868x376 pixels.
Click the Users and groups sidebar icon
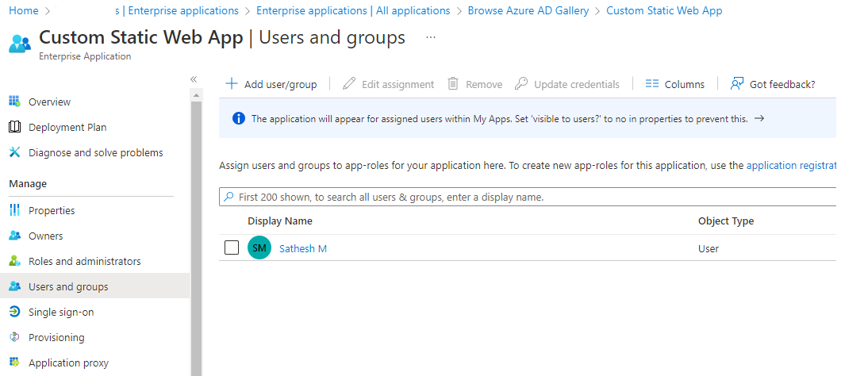14,286
